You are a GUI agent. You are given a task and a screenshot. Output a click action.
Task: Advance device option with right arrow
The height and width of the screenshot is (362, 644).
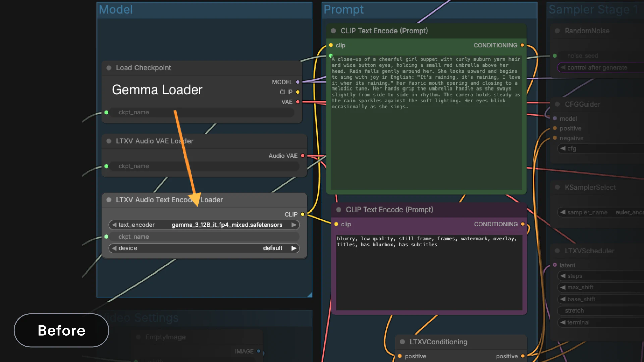294,248
